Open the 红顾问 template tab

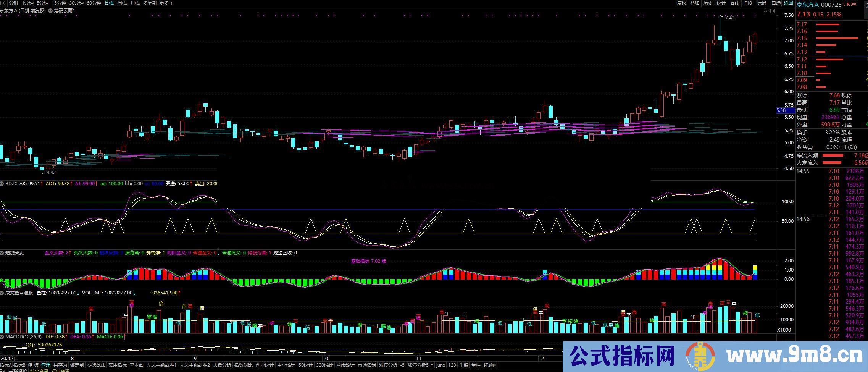(490, 365)
